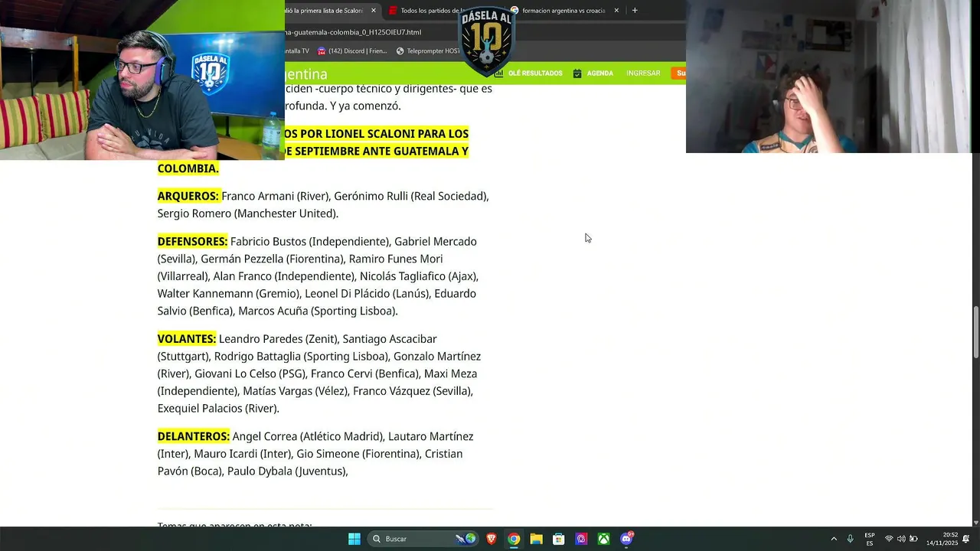Click the scrollbar down arrow
Viewport: 980px width, 551px height.
point(975,522)
